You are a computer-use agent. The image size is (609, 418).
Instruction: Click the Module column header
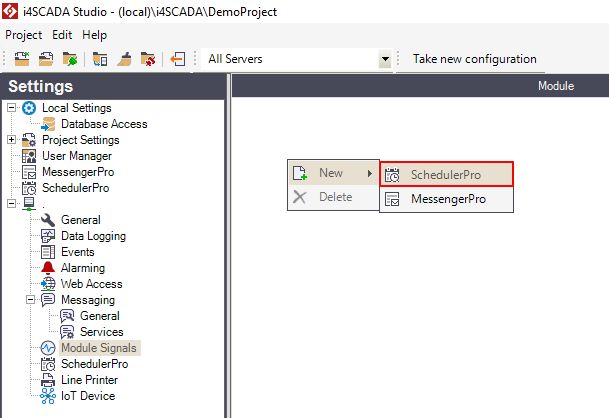pyautogui.click(x=556, y=86)
